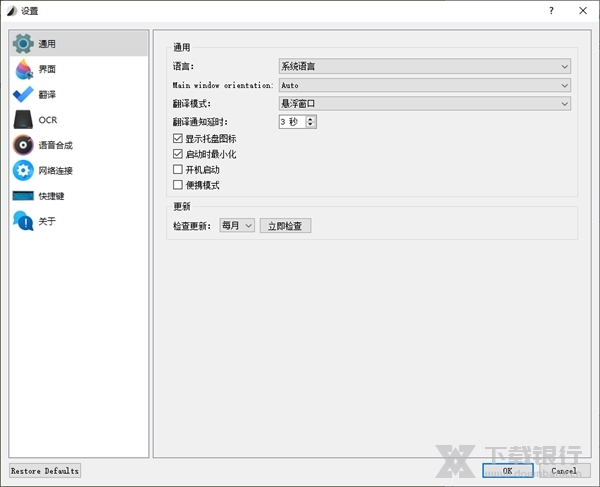Click the gear icon for 通用 settings

pos(23,44)
